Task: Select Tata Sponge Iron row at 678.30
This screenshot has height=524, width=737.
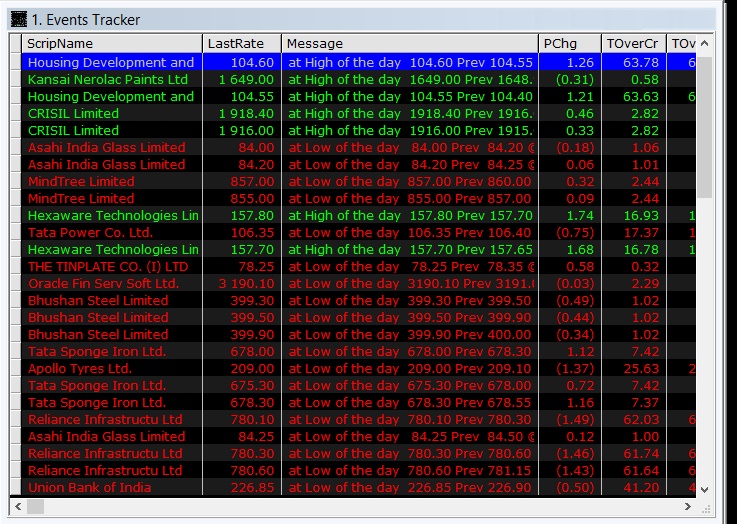Action: [358, 402]
